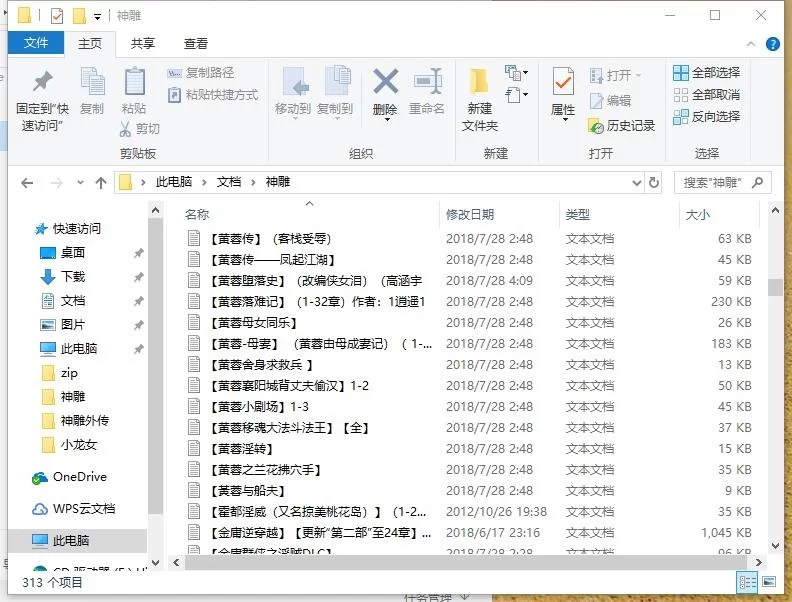Click History (历史记录) button

[x=622, y=125]
